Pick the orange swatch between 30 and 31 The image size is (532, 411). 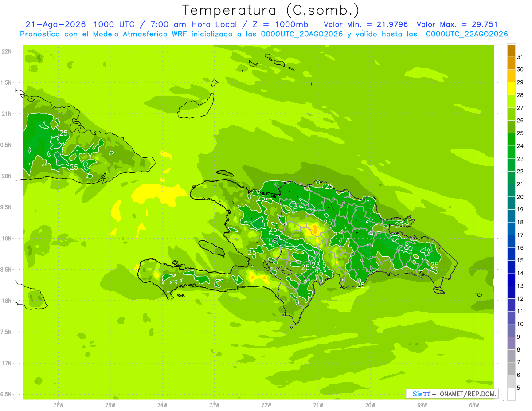click(511, 63)
